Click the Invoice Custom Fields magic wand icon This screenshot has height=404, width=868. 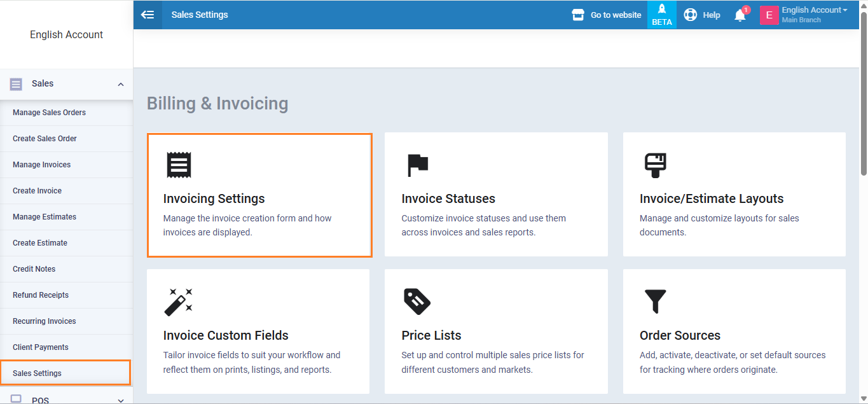pyautogui.click(x=178, y=302)
